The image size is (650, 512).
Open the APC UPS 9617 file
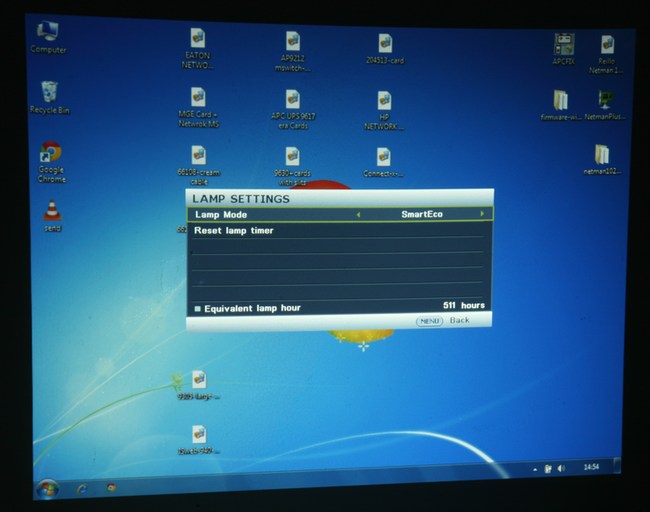tap(293, 110)
